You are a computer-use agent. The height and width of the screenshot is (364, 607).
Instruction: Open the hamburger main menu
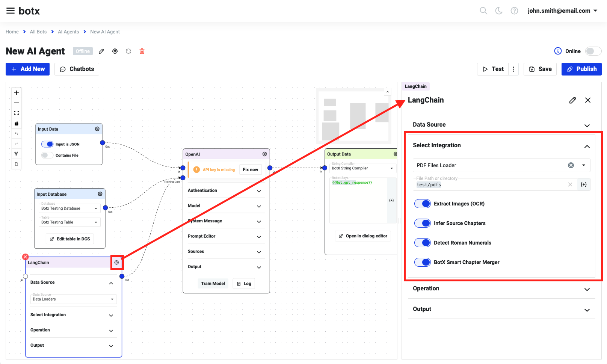coord(11,11)
